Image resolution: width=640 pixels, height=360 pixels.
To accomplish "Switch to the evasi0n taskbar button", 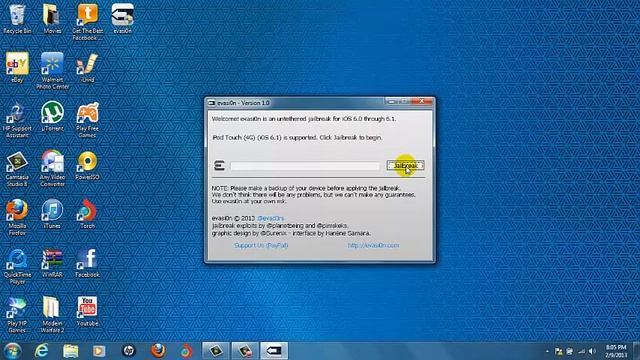I will click(x=274, y=351).
